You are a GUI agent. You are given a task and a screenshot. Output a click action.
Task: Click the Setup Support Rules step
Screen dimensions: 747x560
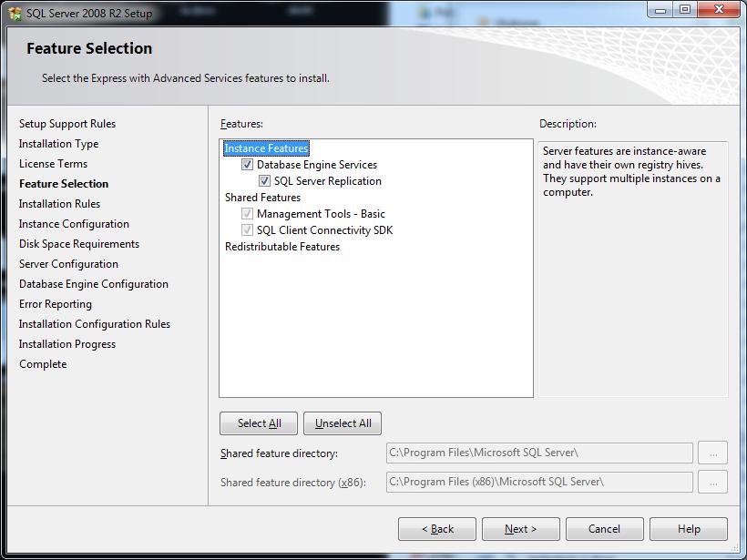[x=67, y=124]
